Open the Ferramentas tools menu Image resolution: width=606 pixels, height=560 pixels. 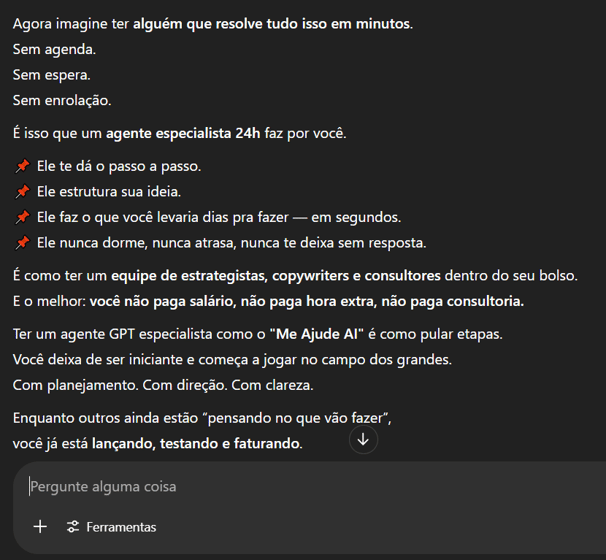pos(111,527)
